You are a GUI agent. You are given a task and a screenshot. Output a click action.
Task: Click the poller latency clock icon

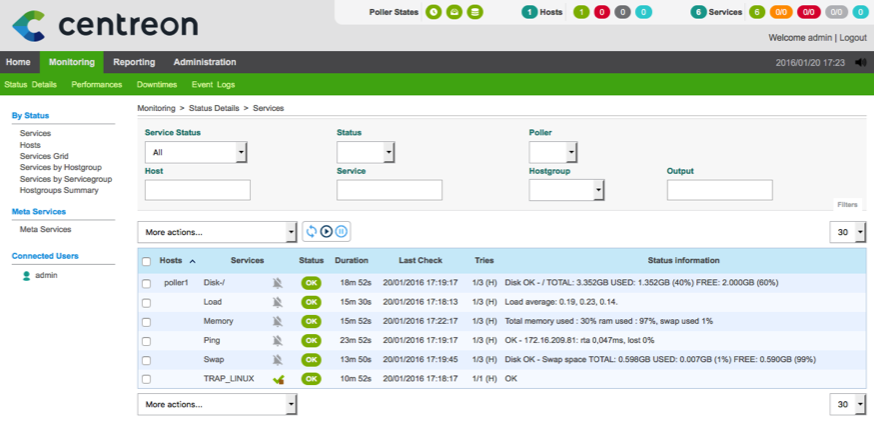pyautogui.click(x=433, y=12)
